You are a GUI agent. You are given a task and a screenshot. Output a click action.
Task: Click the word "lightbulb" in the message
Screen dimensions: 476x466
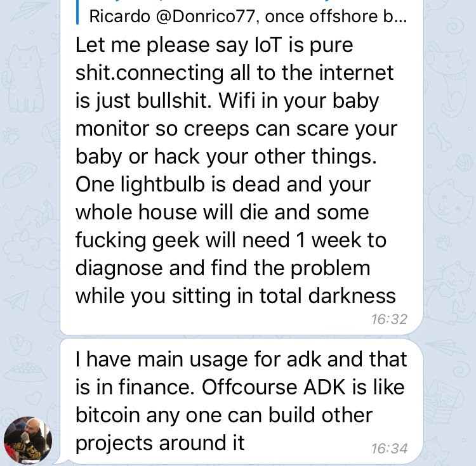click(x=162, y=184)
